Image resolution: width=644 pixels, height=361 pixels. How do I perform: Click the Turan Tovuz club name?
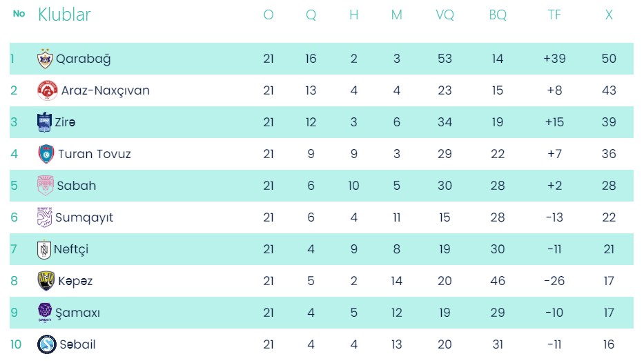click(95, 154)
